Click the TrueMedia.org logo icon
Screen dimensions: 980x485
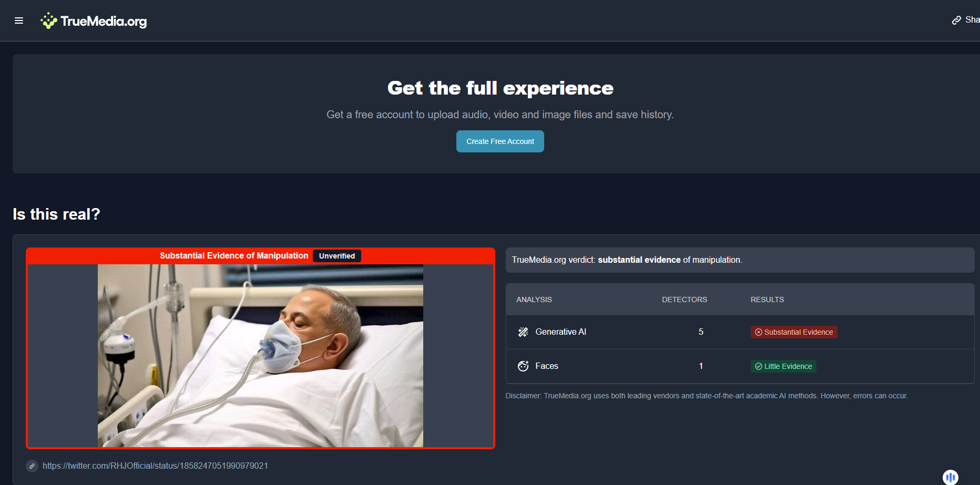(x=48, y=20)
